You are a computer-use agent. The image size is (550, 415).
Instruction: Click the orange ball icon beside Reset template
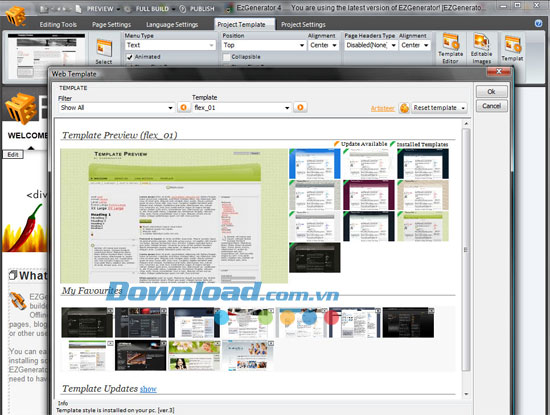(x=404, y=108)
